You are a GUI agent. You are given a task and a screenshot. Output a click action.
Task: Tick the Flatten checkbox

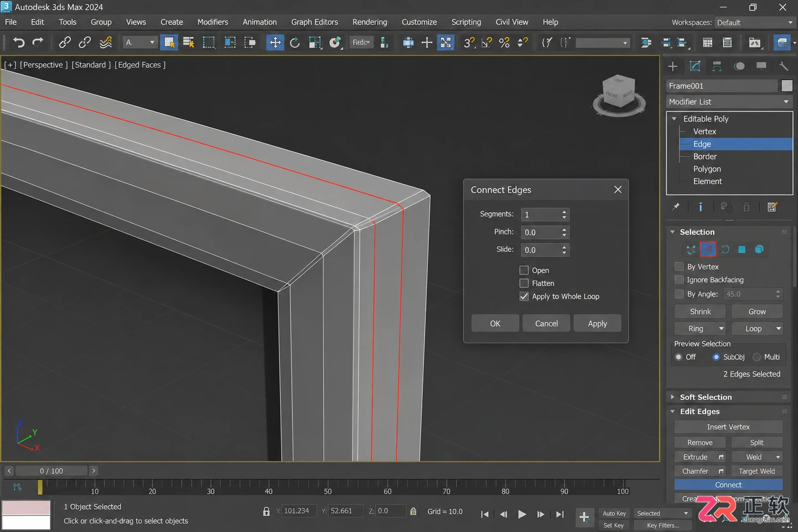(x=524, y=283)
